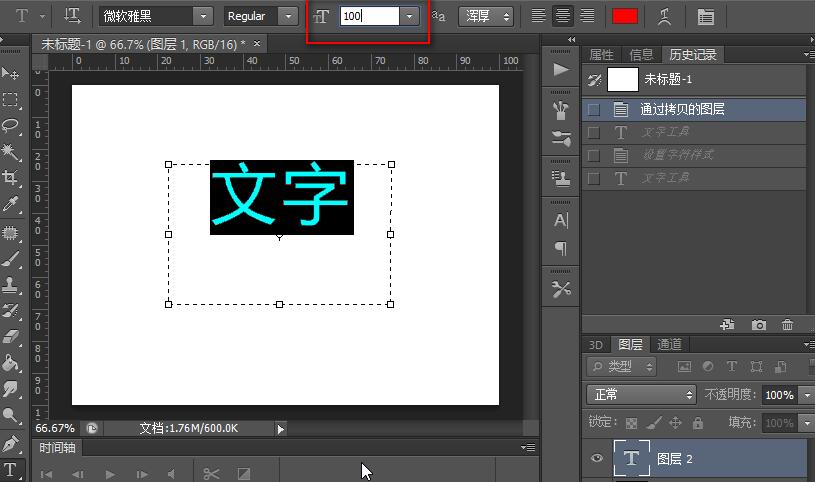Select the Magic Wand tool

click(x=11, y=151)
